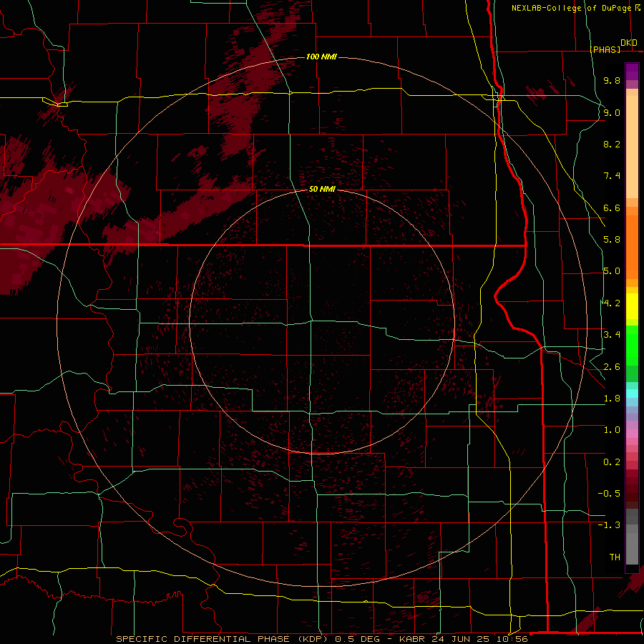Image resolution: width=644 pixels, height=644 pixels.
Task: Click the peach band beside 8.2 on the scale
Action: pos(632,147)
